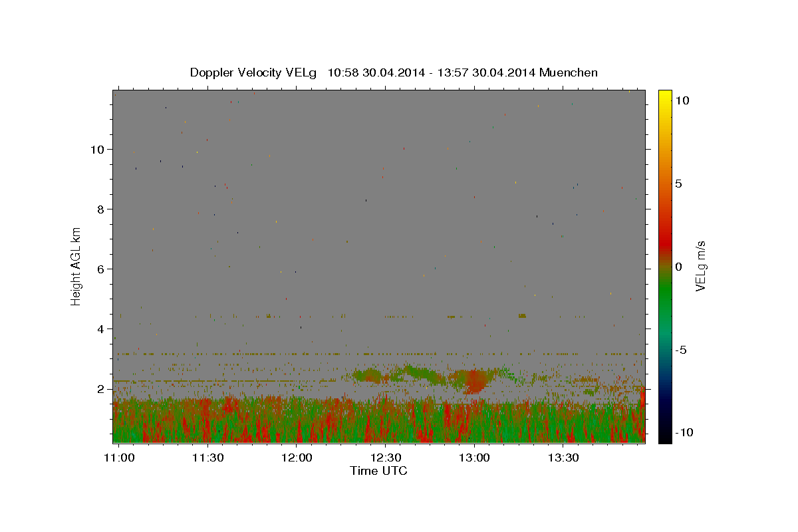
Task: Click the 11:00 time tick label
Action: 120,458
